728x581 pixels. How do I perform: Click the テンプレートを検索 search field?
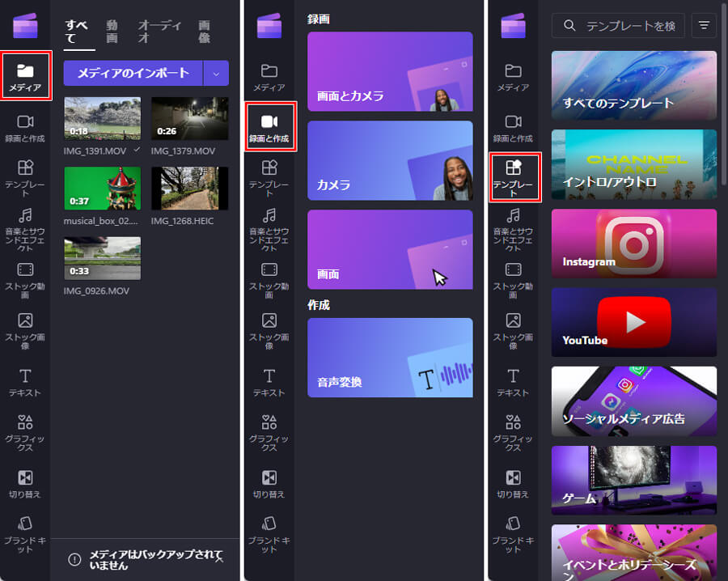click(x=617, y=25)
